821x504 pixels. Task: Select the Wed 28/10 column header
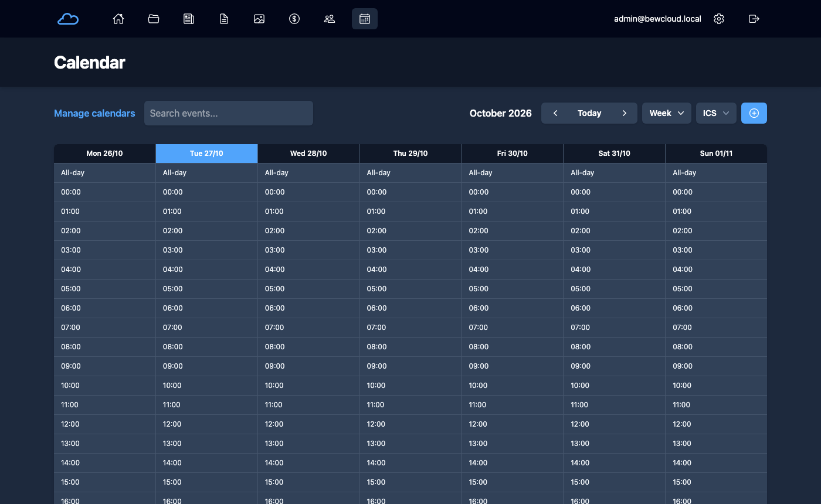[x=308, y=154]
